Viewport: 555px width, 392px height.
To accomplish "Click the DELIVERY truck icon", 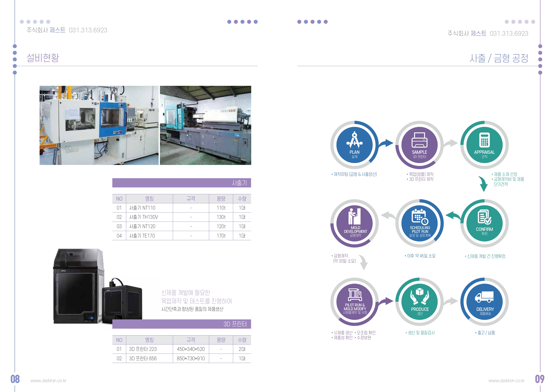I will (484, 297).
